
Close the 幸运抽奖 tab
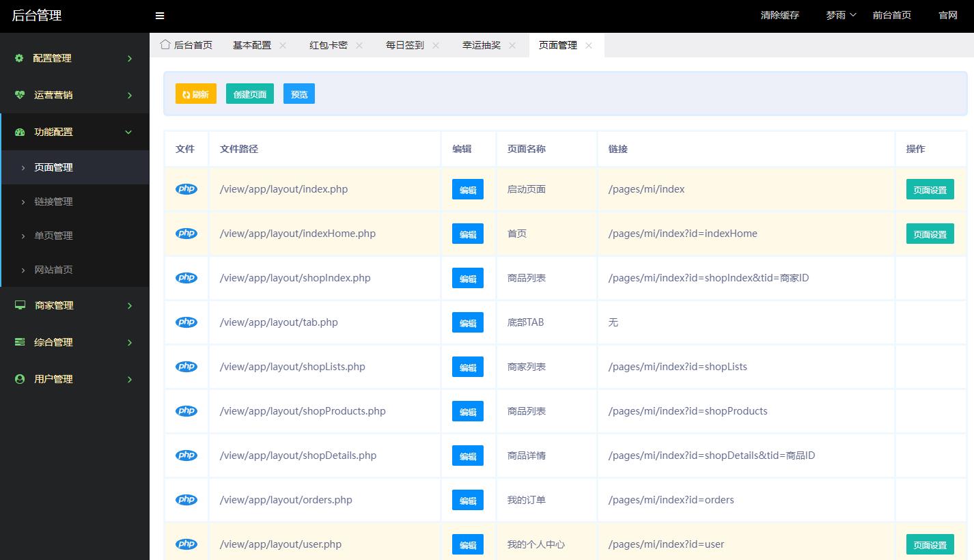(512, 45)
